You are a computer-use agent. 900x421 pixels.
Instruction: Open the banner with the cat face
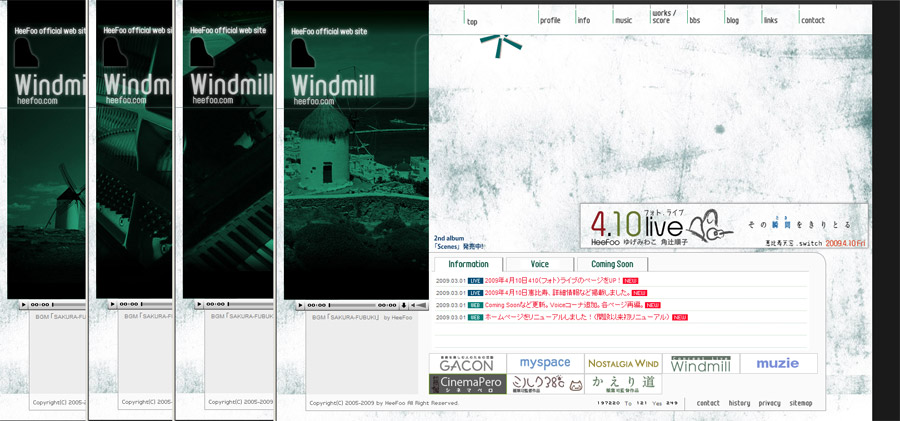(545, 384)
